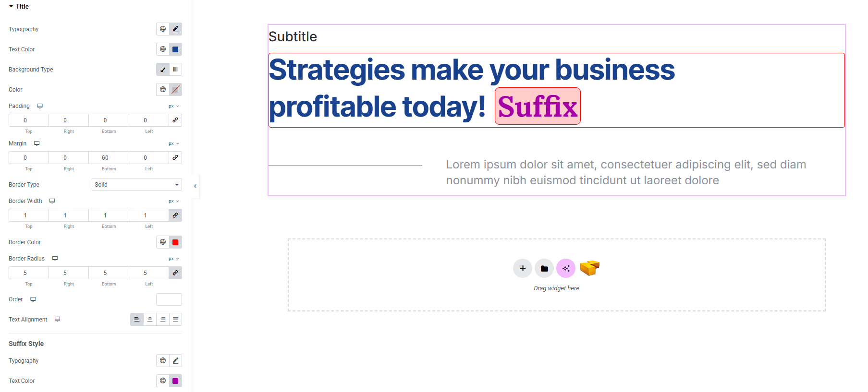Collapse the editor panel with arrow
Screen dimensions: 868x392
tap(195, 186)
